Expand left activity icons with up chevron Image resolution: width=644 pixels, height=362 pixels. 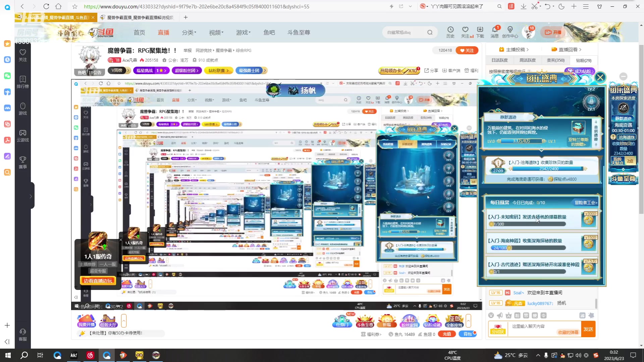coord(123,320)
